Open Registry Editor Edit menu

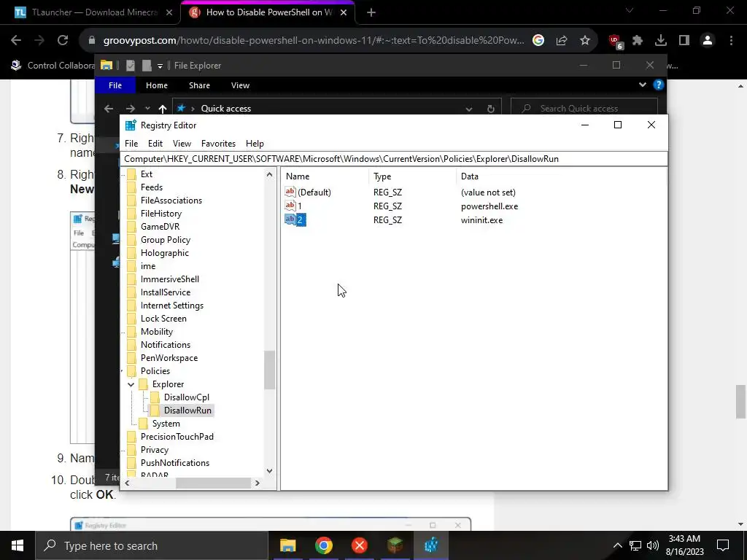[x=155, y=144]
